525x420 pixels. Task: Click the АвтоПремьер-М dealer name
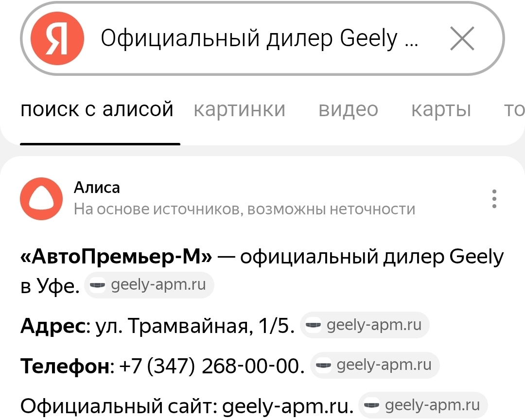(x=116, y=257)
